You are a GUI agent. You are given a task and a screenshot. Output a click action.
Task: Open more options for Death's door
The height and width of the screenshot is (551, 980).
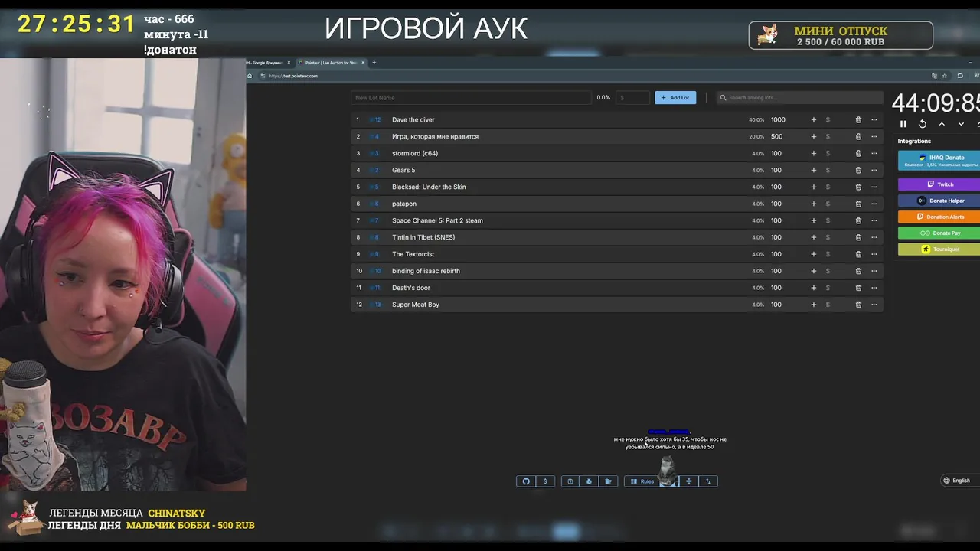pos(874,289)
